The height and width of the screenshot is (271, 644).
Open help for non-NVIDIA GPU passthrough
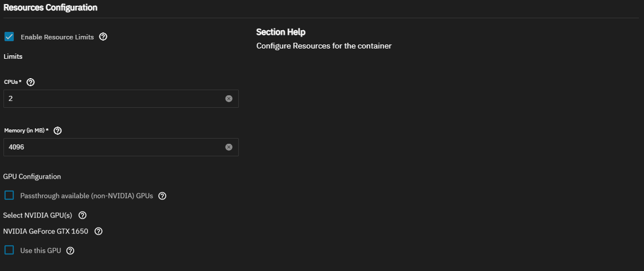(162, 196)
